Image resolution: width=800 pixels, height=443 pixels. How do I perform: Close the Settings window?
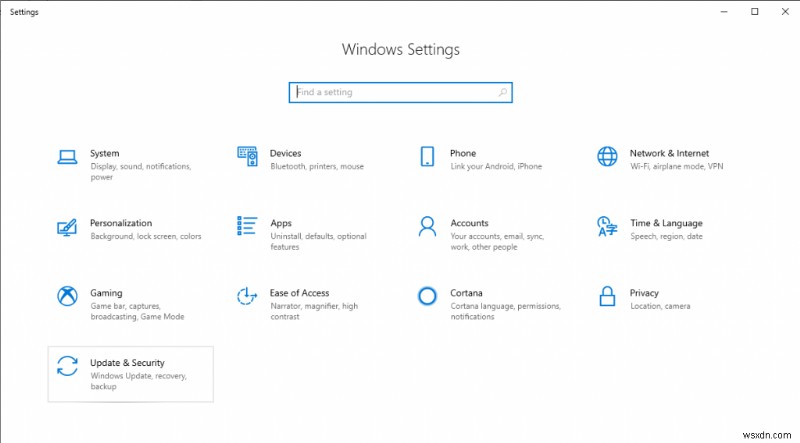click(x=785, y=11)
